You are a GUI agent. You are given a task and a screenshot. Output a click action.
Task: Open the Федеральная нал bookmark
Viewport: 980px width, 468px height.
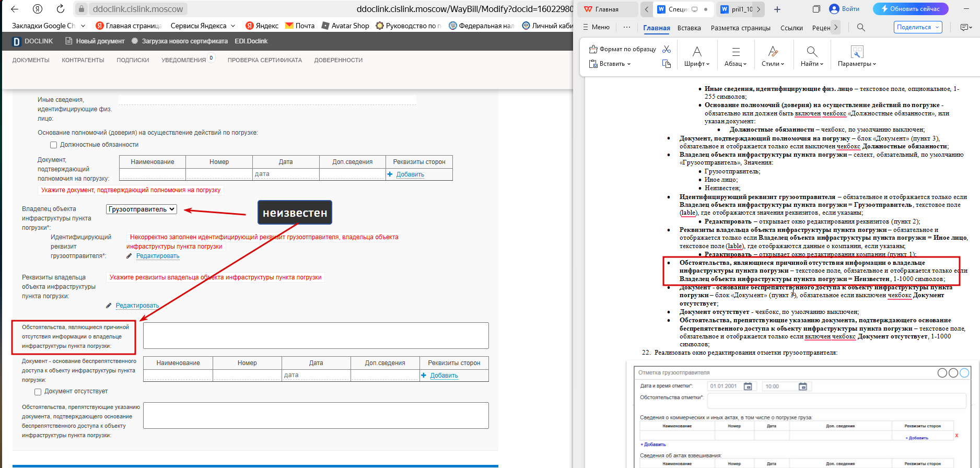click(x=482, y=26)
